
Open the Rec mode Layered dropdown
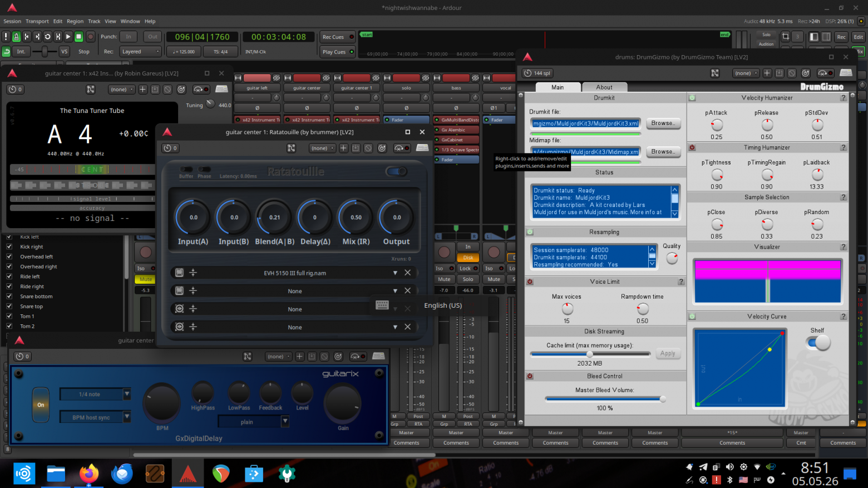pyautogui.click(x=141, y=52)
